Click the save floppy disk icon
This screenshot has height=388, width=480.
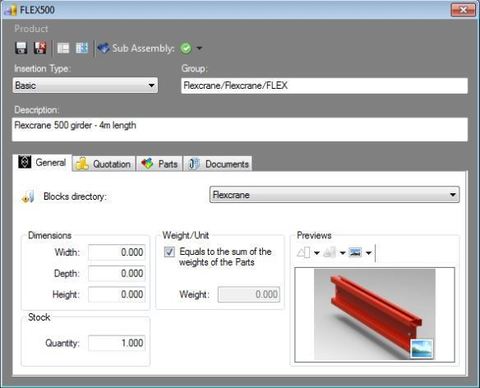click(x=21, y=48)
